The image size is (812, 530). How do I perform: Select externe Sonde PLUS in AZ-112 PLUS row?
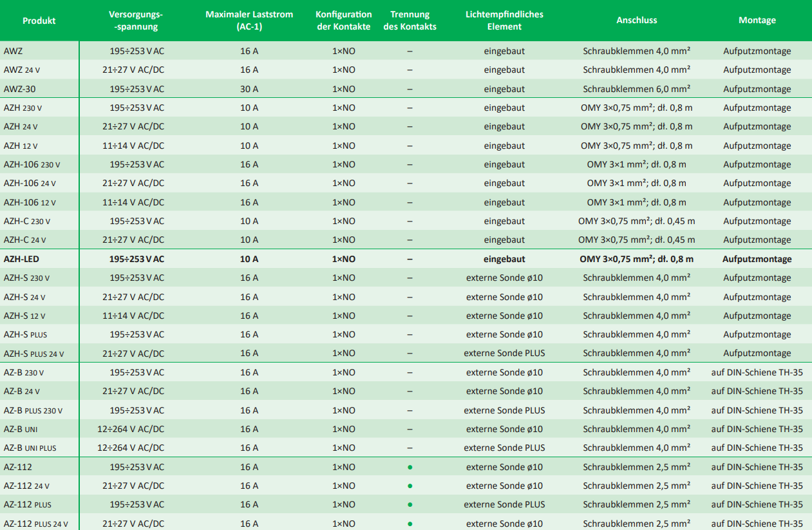pos(504,504)
